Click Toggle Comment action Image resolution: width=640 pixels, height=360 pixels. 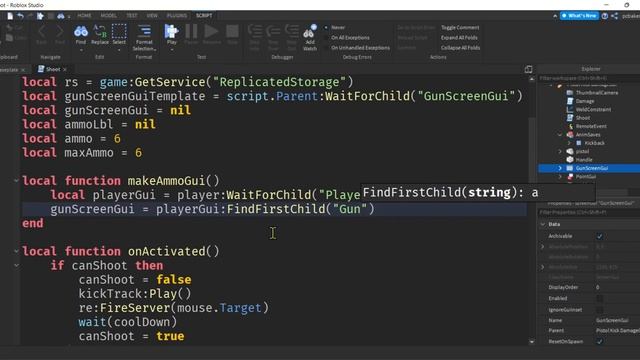tap(460, 27)
